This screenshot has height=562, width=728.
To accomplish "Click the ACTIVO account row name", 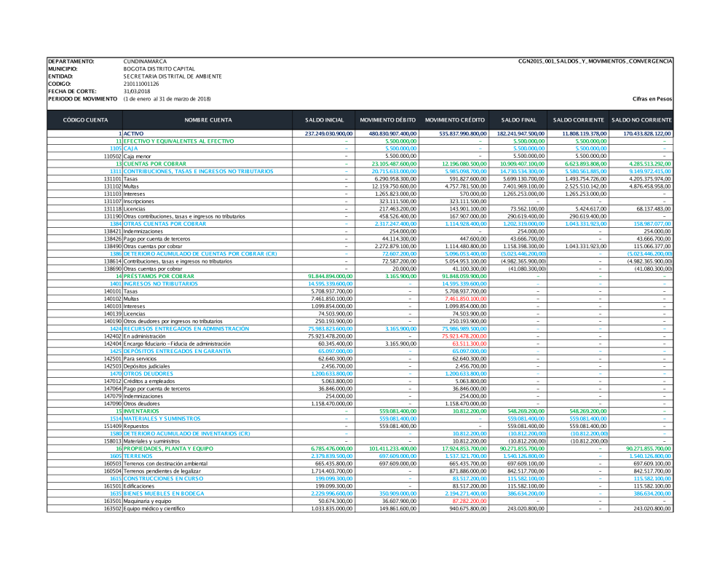I will tap(135, 134).
